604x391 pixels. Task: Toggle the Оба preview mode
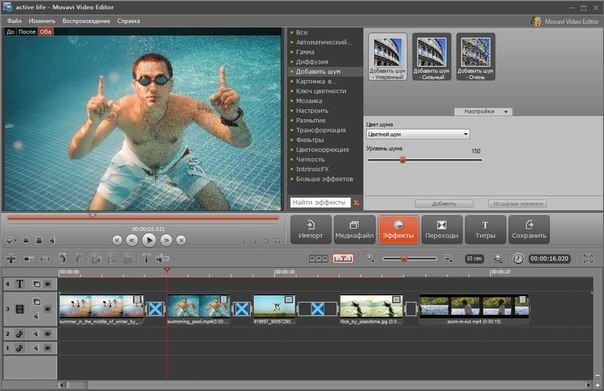(45, 32)
